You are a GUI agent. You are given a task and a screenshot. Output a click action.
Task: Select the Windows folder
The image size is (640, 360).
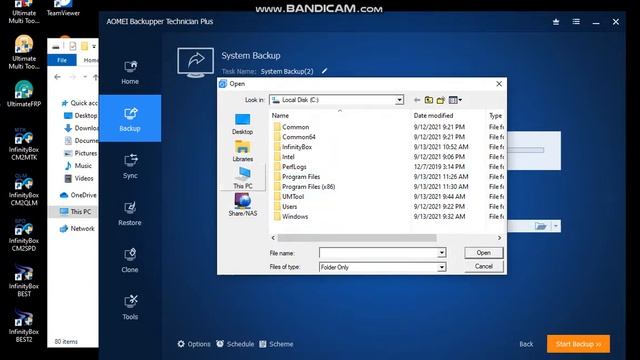click(295, 216)
